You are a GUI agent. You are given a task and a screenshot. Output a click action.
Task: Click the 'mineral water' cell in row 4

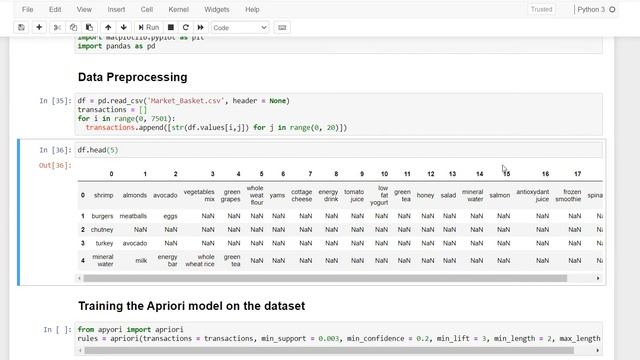click(x=102, y=260)
